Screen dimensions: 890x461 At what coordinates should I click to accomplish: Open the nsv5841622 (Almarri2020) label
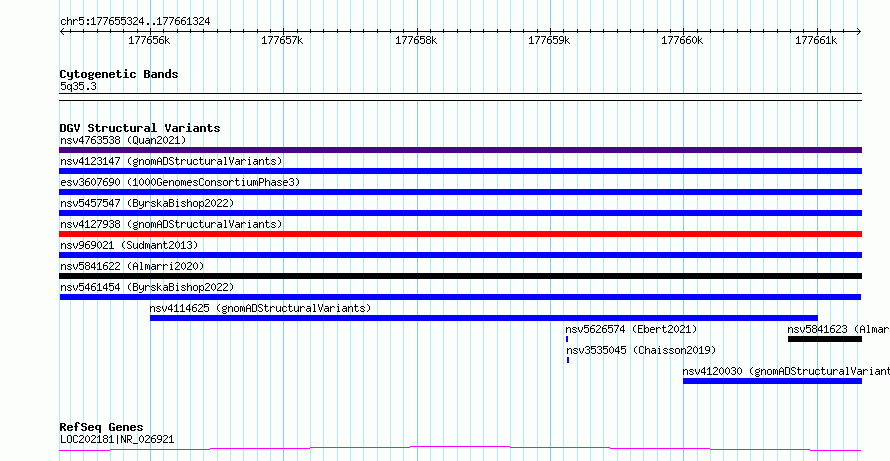coord(132,266)
